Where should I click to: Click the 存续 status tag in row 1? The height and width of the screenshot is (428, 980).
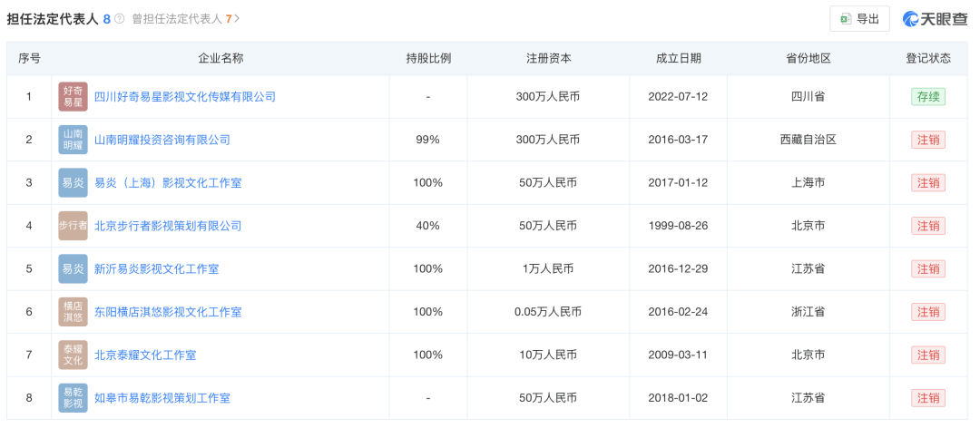pos(927,97)
